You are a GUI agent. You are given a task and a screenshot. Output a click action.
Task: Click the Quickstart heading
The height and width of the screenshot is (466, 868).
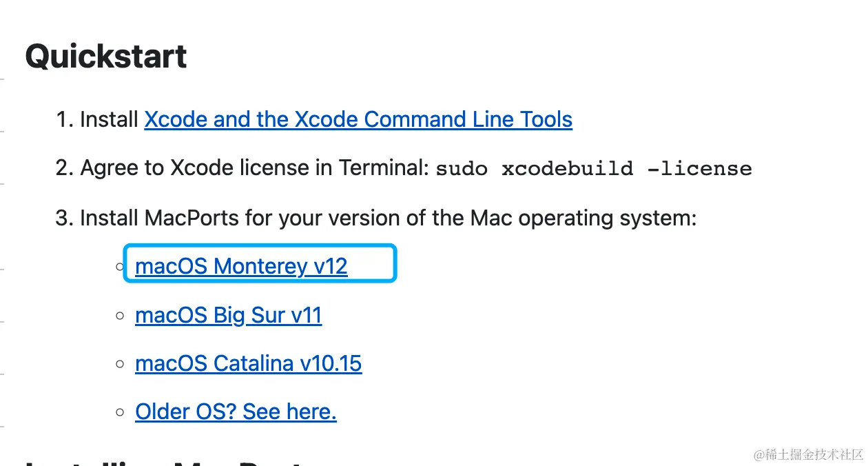point(106,57)
